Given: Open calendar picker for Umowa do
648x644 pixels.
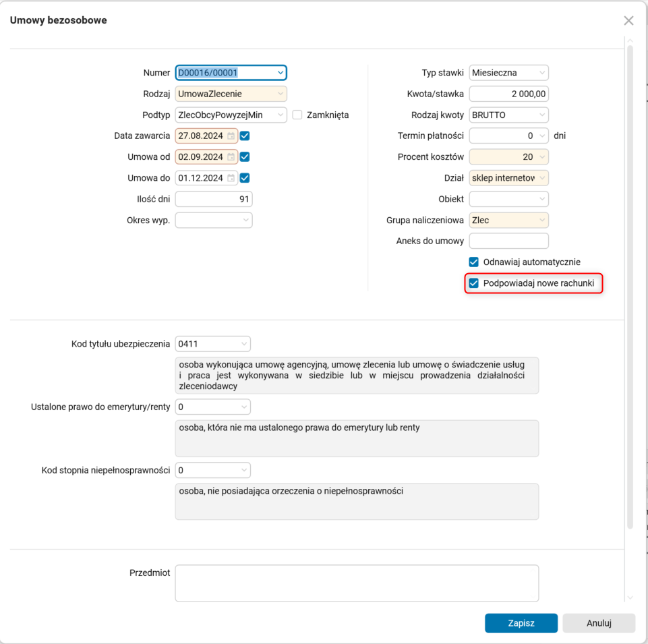Looking at the screenshot, I should click(231, 178).
